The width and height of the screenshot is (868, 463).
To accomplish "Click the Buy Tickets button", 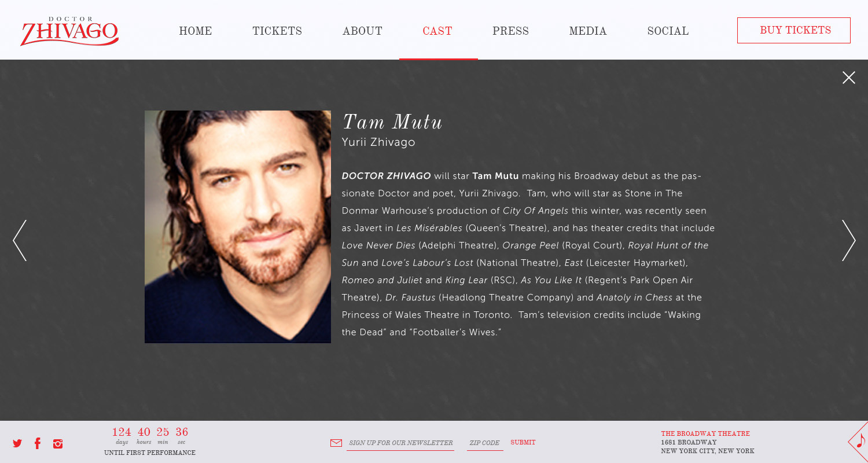I will coord(794,31).
